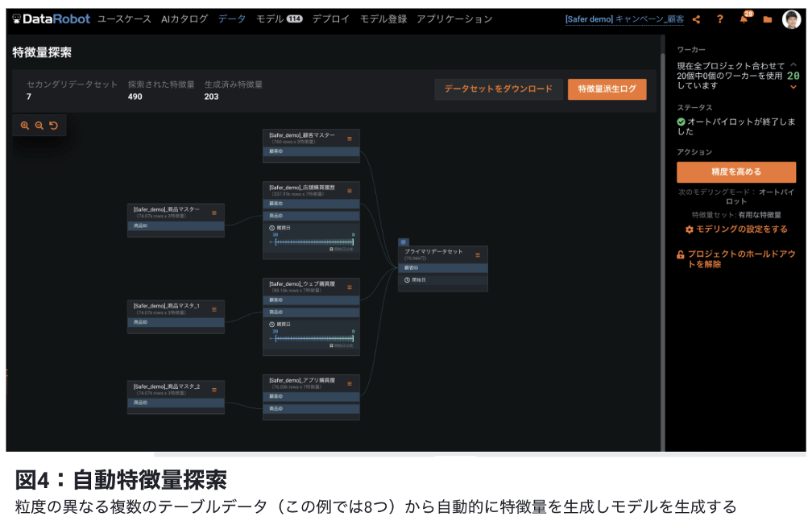The width and height of the screenshot is (812, 525).
Task: Open the share project icon
Action: [x=697, y=19]
